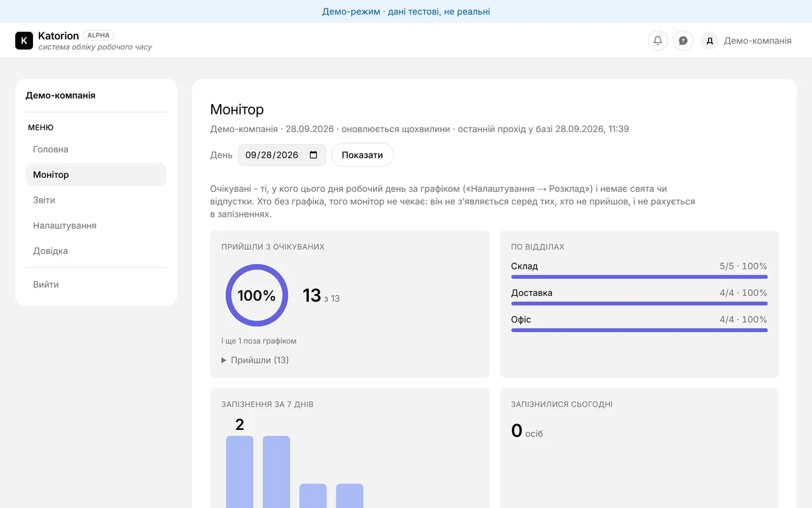Image resolution: width=812 pixels, height=508 pixels.
Task: Click the Монітор page heading
Action: (237, 109)
